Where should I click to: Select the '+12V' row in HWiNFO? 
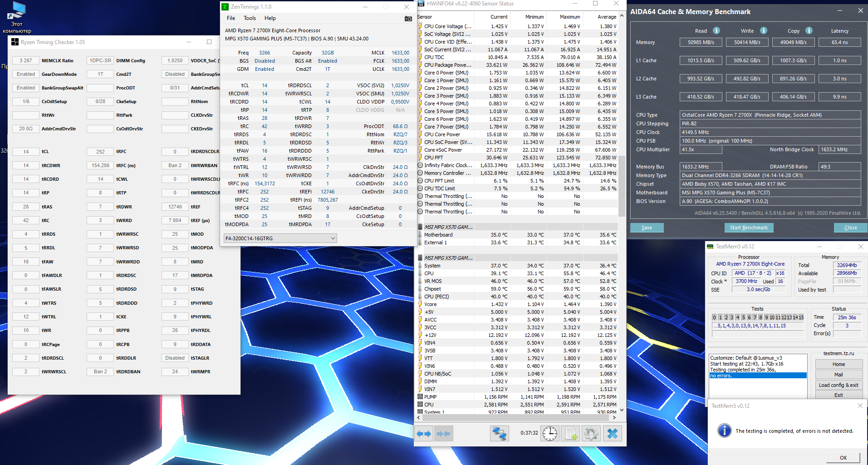[x=517, y=335]
